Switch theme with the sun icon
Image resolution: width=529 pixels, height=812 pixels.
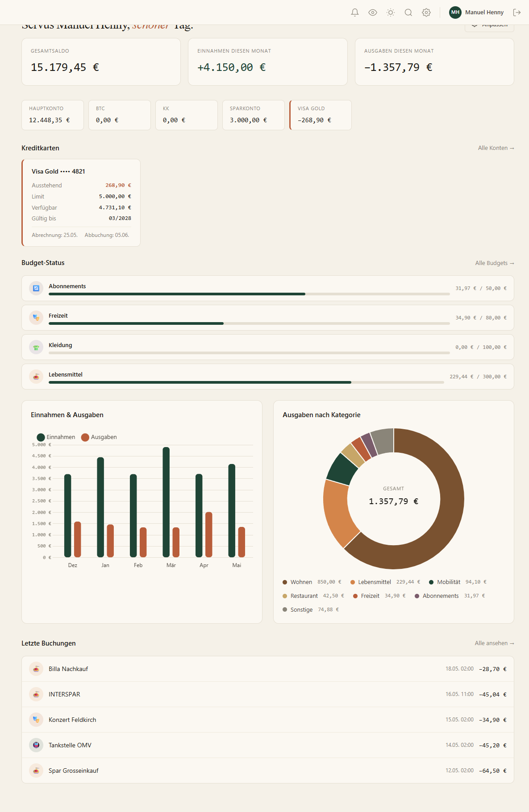point(391,12)
